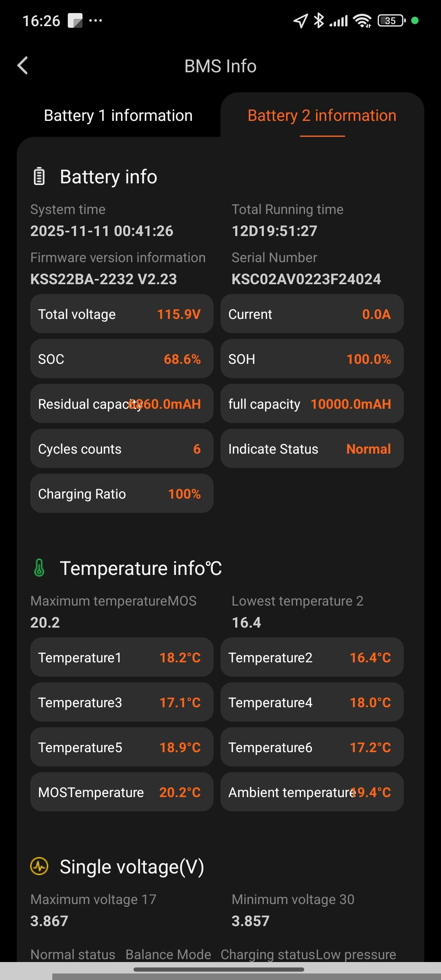Tap the battery icon beside Battery info
441x980 pixels.
39,176
